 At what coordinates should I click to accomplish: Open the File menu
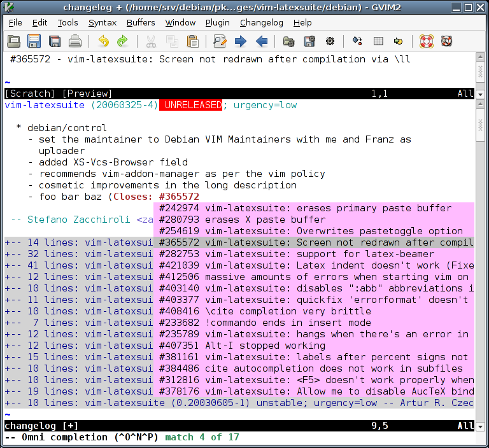pos(15,23)
